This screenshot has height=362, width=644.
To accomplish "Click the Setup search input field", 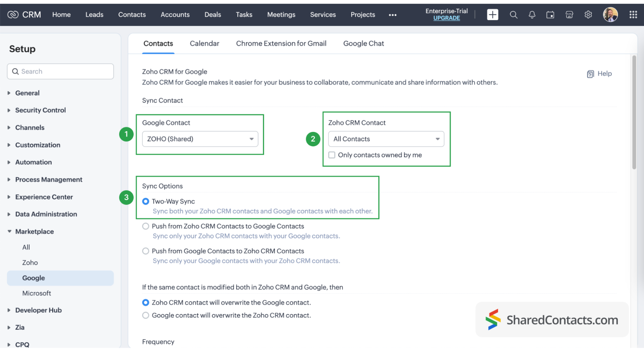I will (60, 71).
